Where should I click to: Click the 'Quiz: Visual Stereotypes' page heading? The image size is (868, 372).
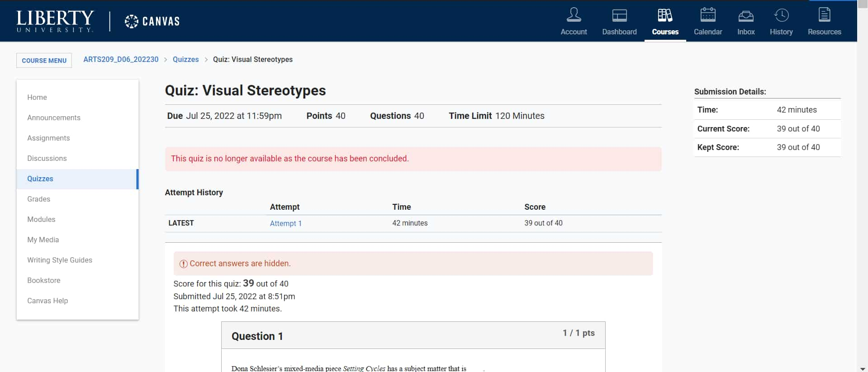(x=245, y=90)
